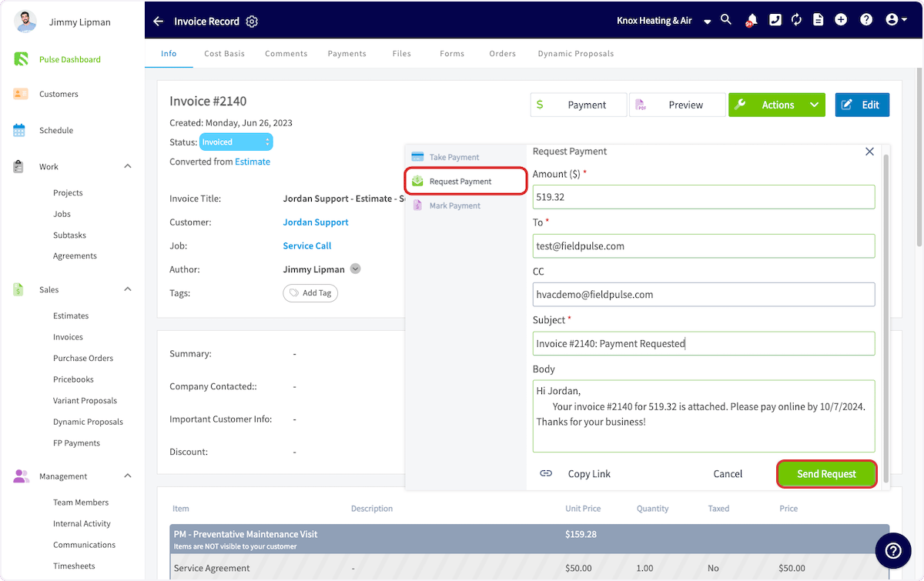Click the blue Edit button
This screenshot has height=581, width=924.
click(862, 105)
